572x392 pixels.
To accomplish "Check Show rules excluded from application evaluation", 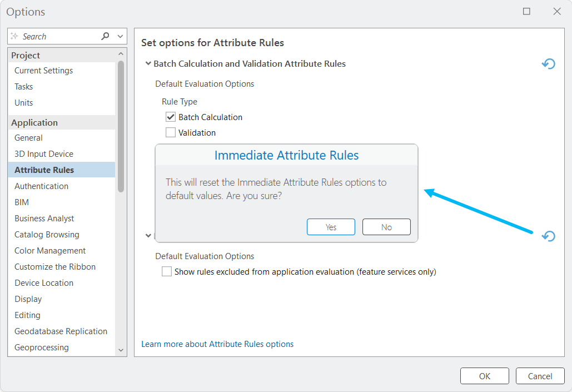I will (166, 271).
